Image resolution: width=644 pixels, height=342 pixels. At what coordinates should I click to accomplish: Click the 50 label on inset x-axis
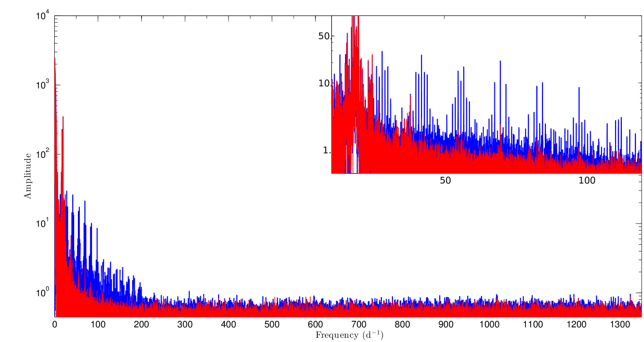(x=445, y=181)
